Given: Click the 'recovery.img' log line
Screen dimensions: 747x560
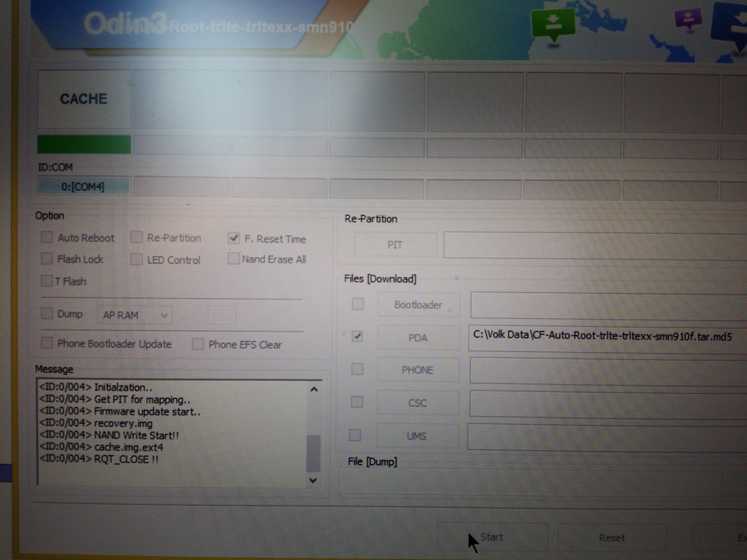Looking at the screenshot, I should pos(96,423).
